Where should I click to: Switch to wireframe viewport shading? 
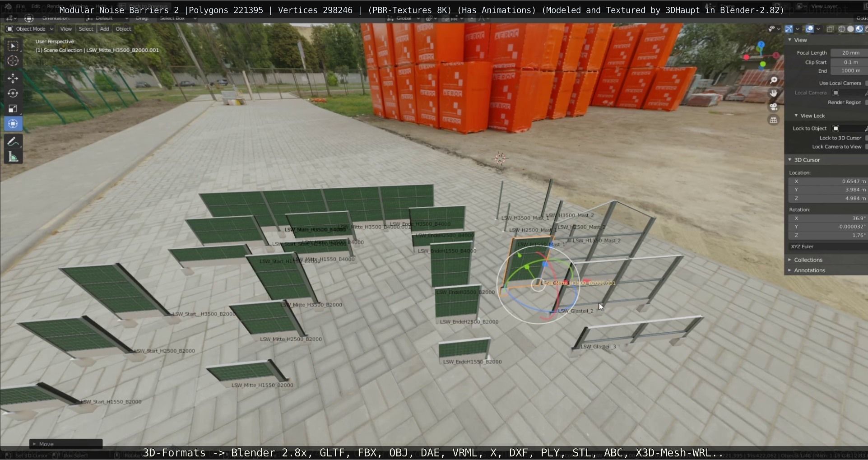click(842, 29)
